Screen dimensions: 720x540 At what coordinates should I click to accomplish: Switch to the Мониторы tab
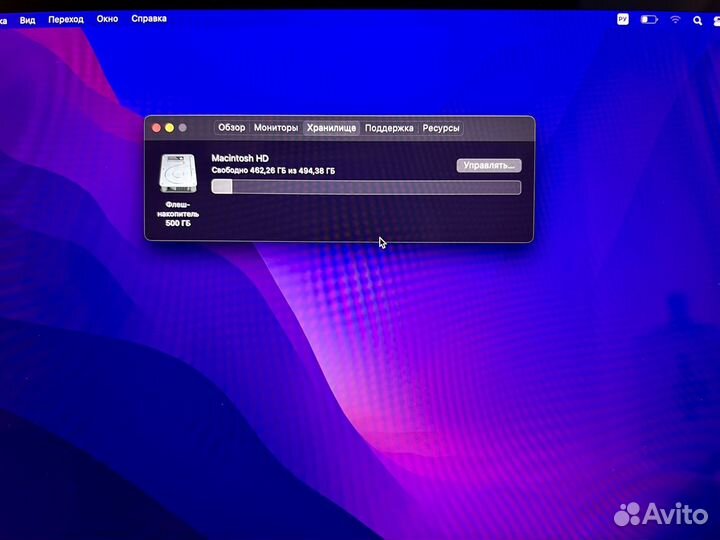click(x=275, y=128)
